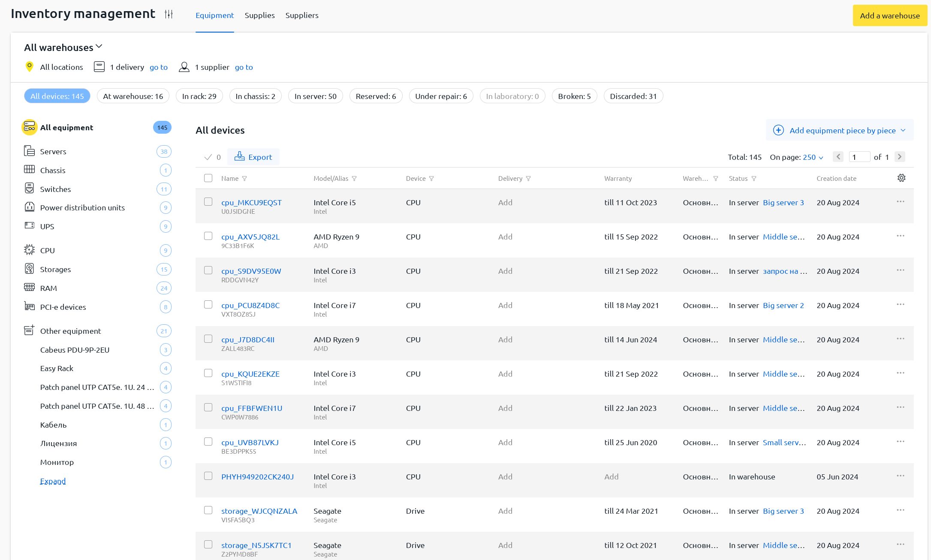Expand the All warehouses dropdown

click(63, 47)
